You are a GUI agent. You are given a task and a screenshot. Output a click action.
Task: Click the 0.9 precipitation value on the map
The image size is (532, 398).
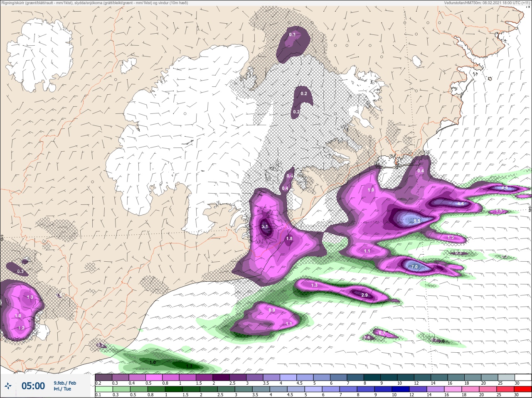(272, 310)
